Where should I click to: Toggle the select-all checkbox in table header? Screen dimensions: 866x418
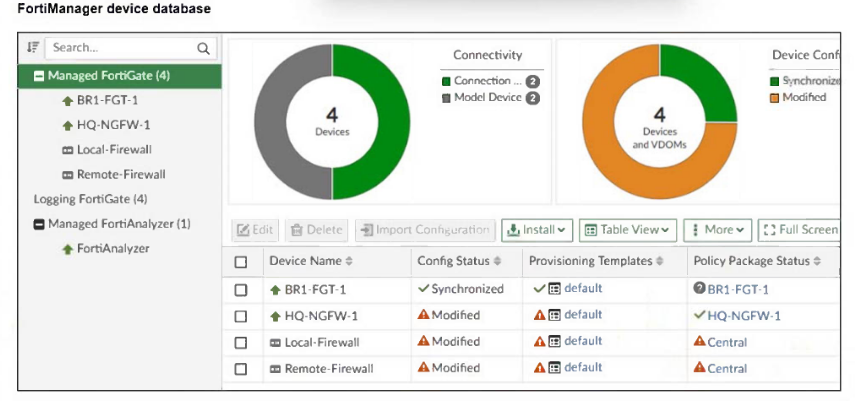(x=241, y=262)
